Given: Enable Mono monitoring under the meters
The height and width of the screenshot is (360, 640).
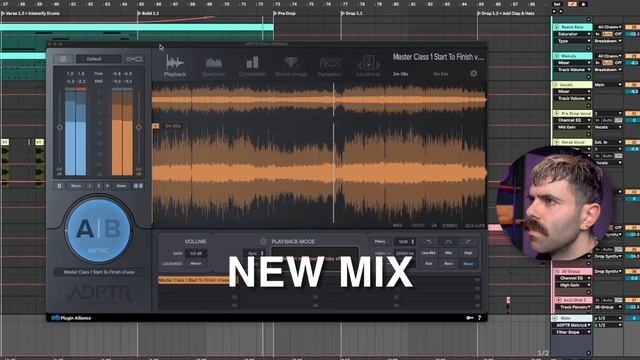Looking at the screenshot, I should click(76, 186).
